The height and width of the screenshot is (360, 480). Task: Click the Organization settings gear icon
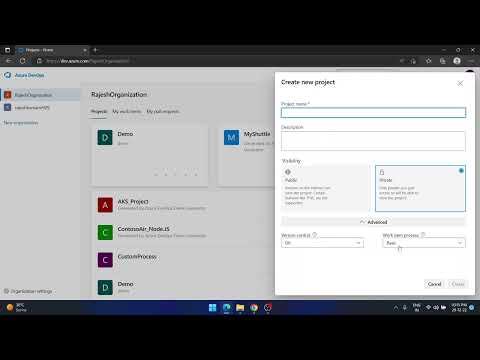pyautogui.click(x=6, y=291)
